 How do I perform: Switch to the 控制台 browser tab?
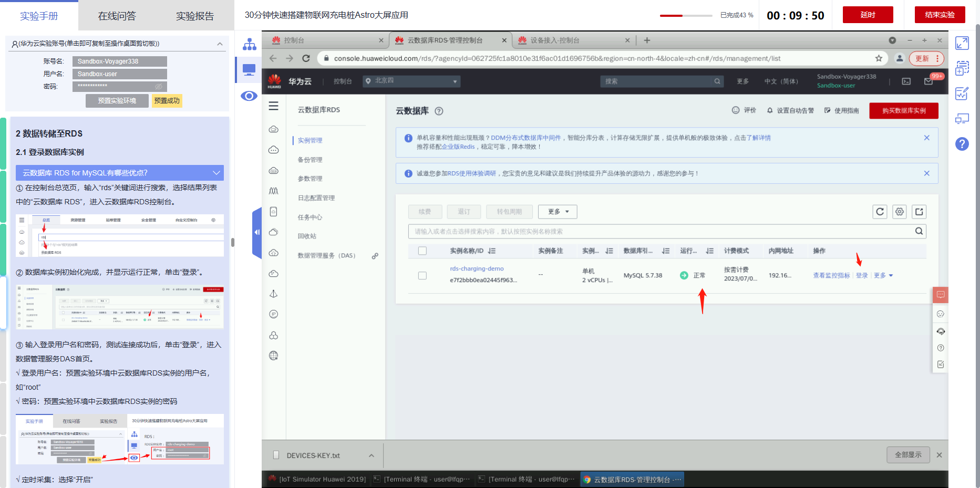[x=326, y=40]
